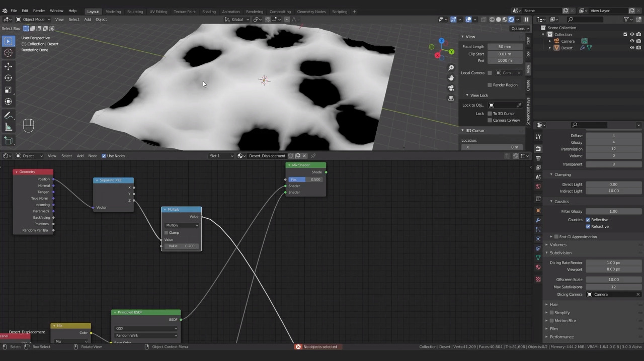
Task: Open the Options dropdown in viewport
Action: click(x=519, y=29)
